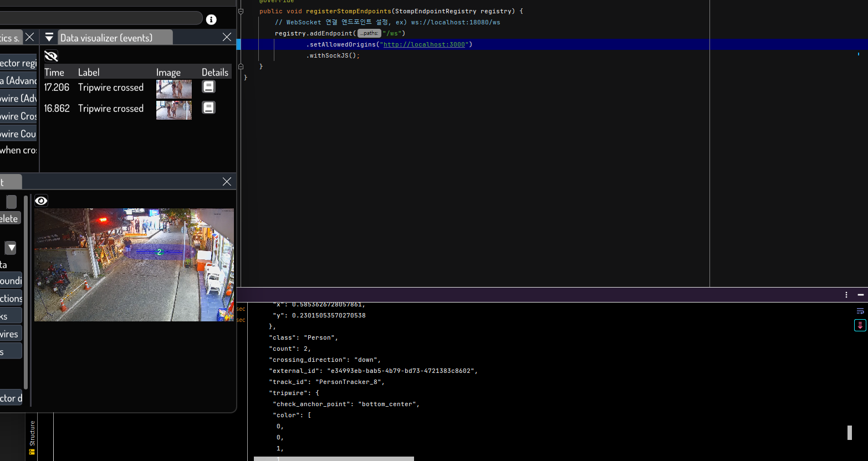
Task: Click Tripwire crossed label in 17.206 row
Action: (x=111, y=88)
